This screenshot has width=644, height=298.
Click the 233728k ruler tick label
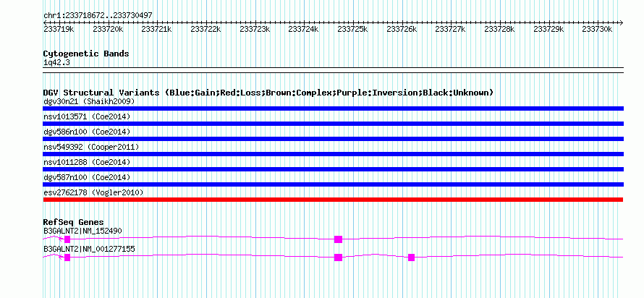pos(499,29)
